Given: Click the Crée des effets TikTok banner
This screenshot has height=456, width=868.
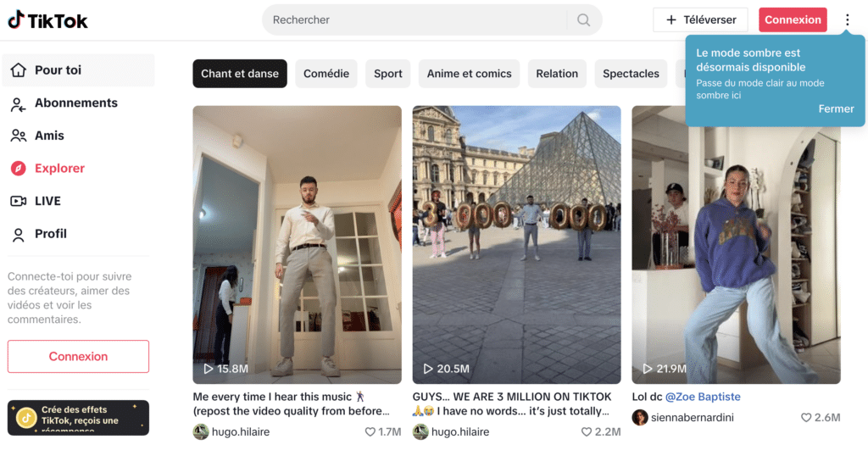Looking at the screenshot, I should tap(78, 418).
